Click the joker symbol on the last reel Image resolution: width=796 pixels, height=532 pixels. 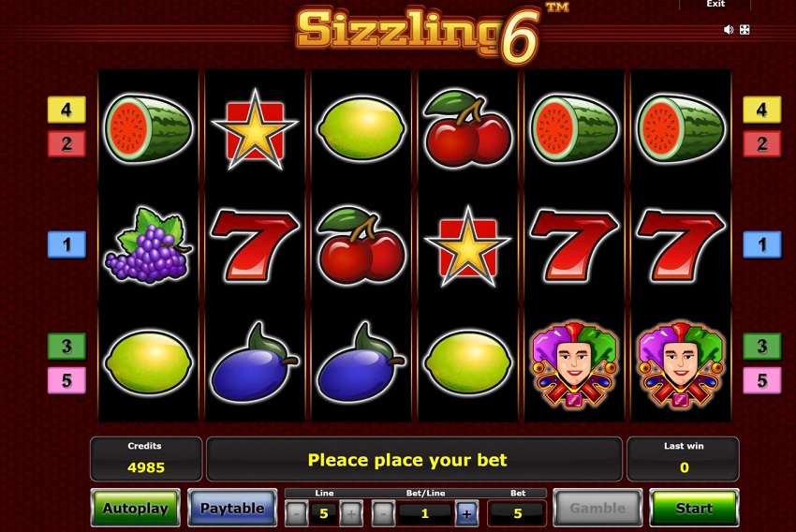click(x=680, y=364)
